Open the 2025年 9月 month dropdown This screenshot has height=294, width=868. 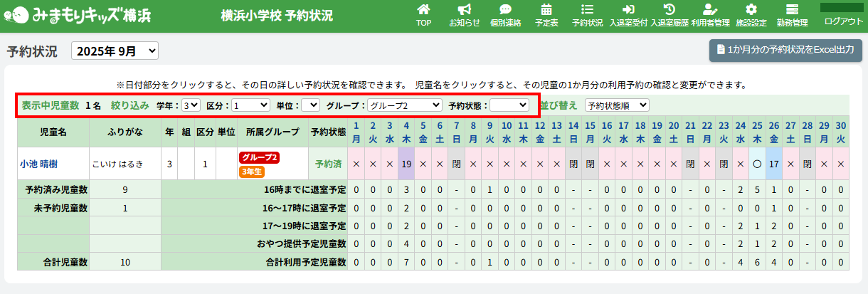[115, 51]
